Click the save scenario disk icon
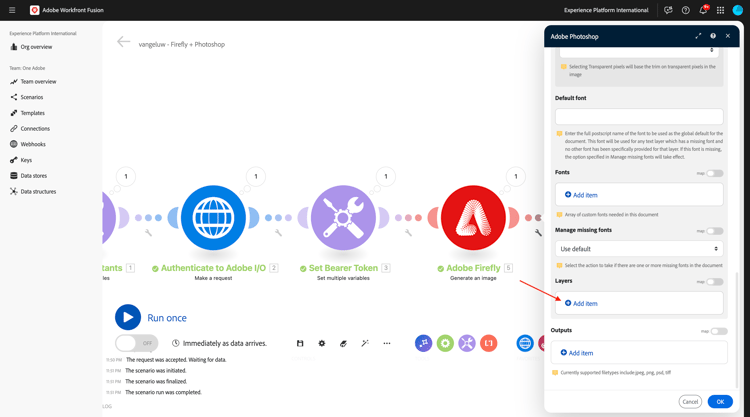The image size is (750, 417). [x=300, y=343]
